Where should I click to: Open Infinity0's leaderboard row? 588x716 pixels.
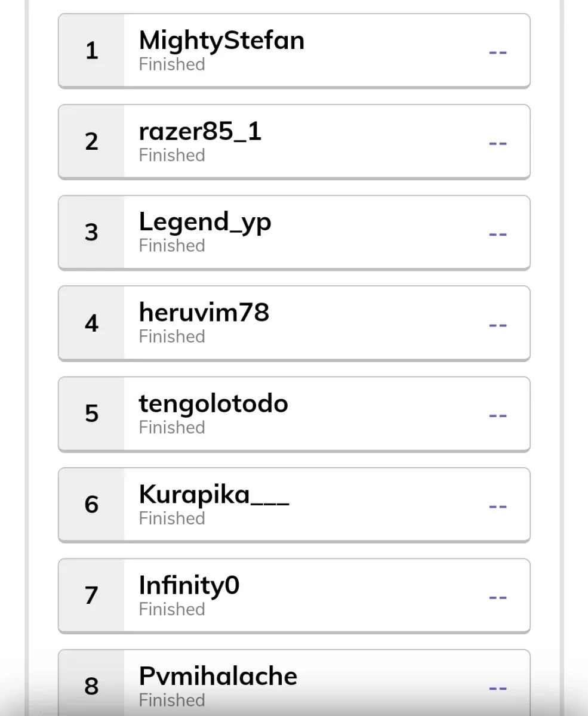[294, 595]
